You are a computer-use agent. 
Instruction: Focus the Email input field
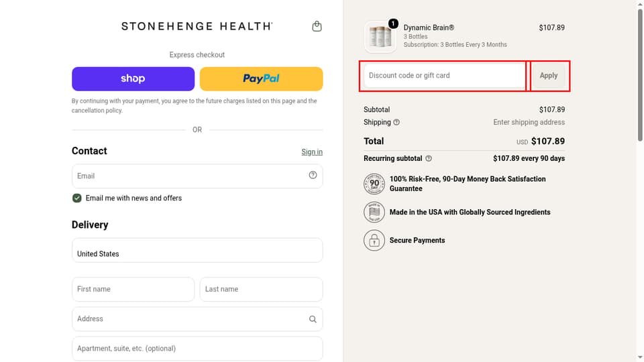pos(197,176)
